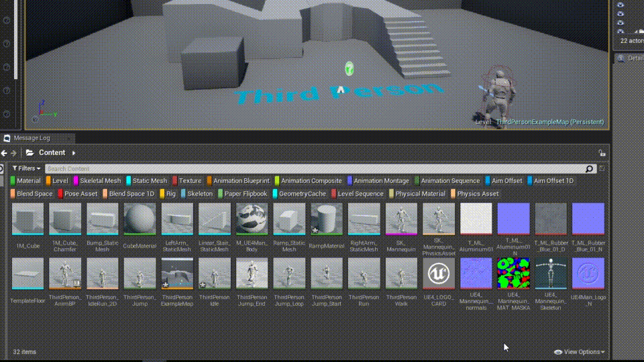The height and width of the screenshot is (362, 644).
Task: Select the LeftArm_StaticMesh asset
Action: tap(177, 227)
